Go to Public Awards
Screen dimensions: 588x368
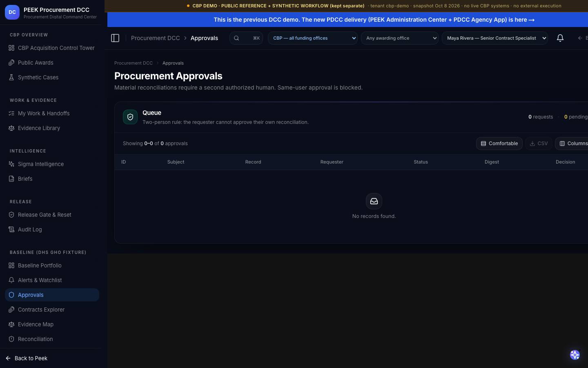[52, 63]
